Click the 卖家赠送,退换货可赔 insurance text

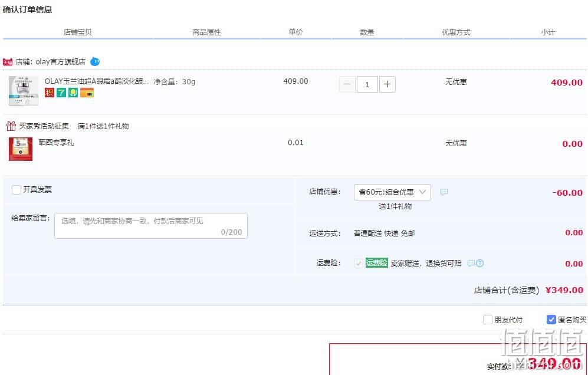tap(426, 263)
